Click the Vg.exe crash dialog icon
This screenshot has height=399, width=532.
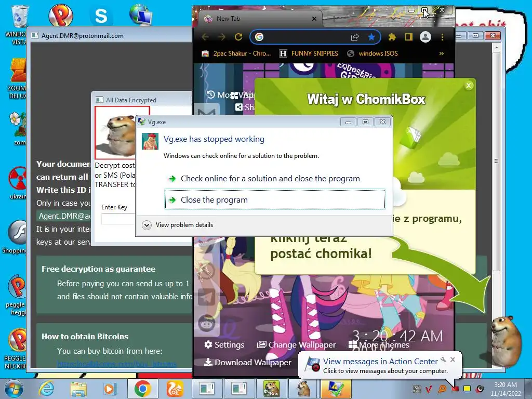[x=150, y=141]
